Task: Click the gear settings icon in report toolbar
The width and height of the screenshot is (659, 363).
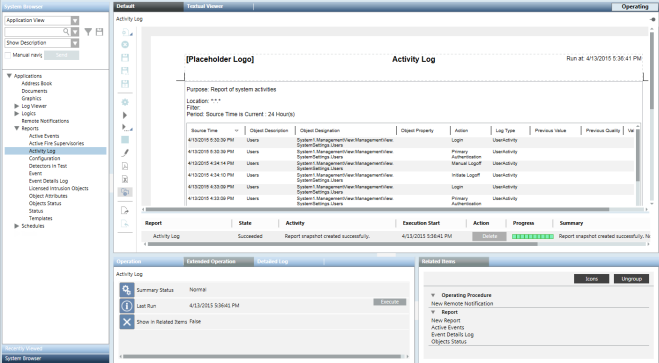Action: 125,102
